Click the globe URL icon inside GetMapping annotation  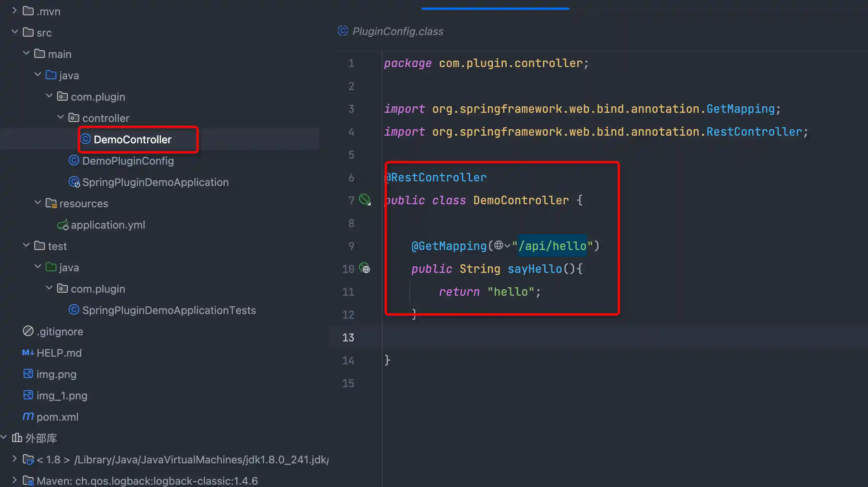[499, 245]
